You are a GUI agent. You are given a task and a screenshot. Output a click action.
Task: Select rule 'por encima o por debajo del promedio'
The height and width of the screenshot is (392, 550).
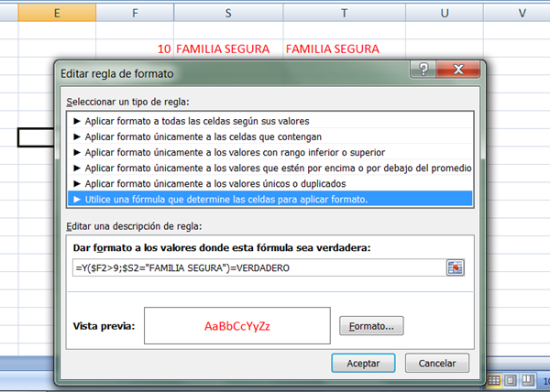(269, 169)
